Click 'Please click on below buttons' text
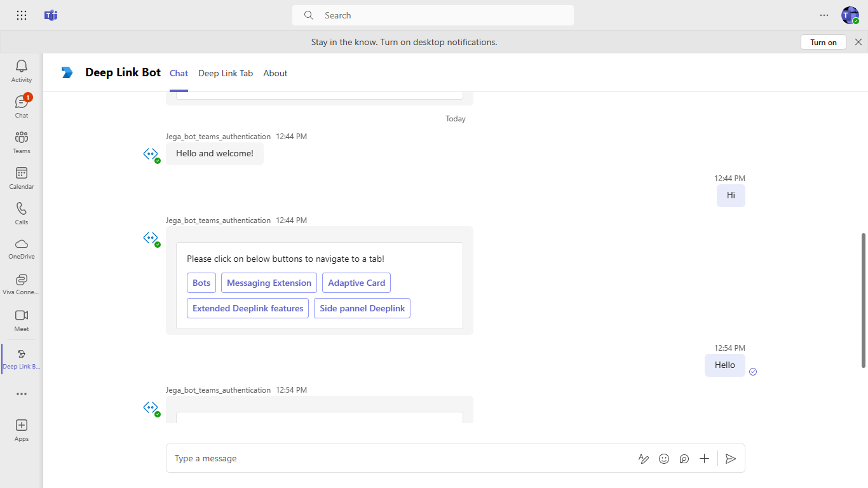Image resolution: width=868 pixels, height=488 pixels. click(285, 259)
